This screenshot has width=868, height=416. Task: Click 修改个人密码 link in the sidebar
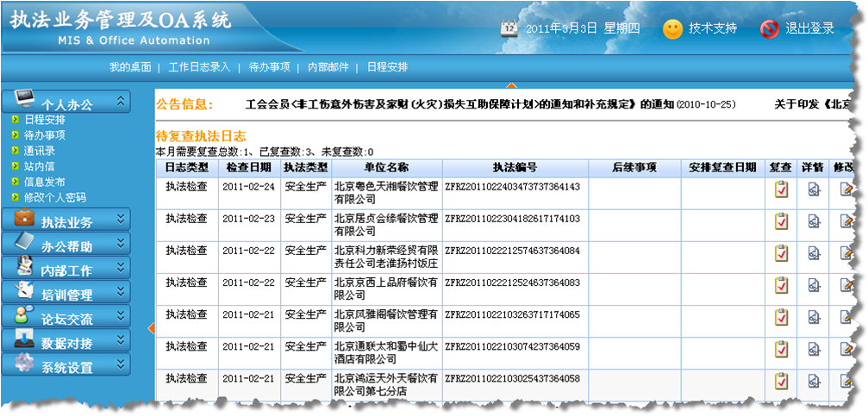pos(55,197)
